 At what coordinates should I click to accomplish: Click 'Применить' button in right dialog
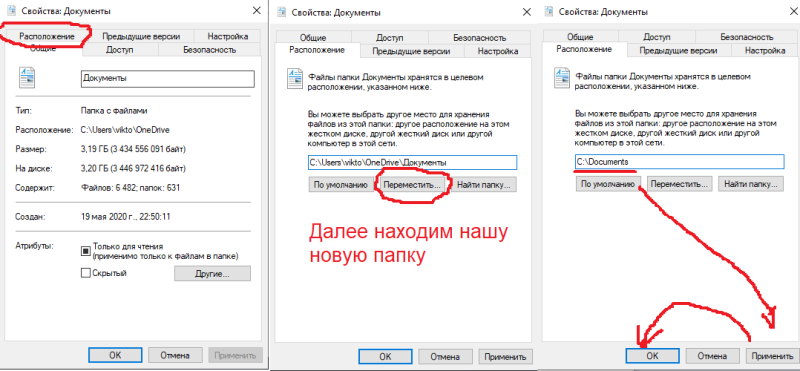click(x=768, y=356)
